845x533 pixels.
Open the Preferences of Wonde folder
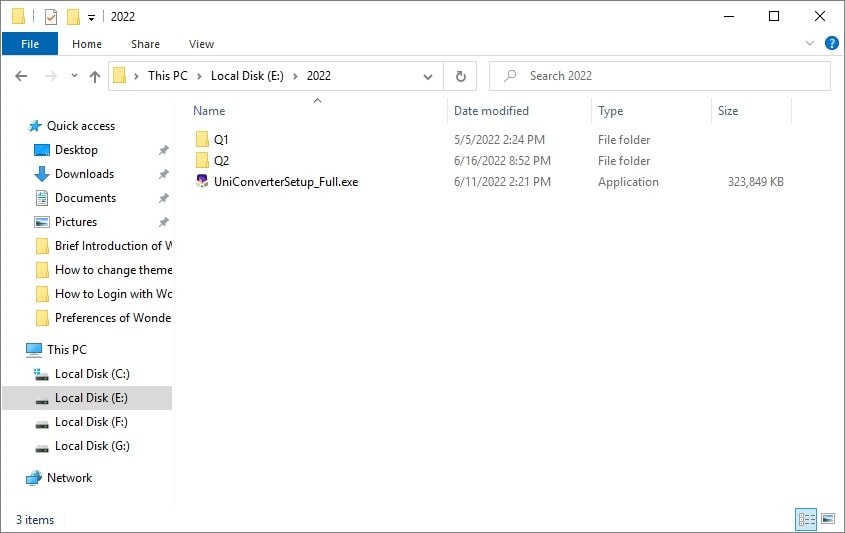pyautogui.click(x=113, y=318)
